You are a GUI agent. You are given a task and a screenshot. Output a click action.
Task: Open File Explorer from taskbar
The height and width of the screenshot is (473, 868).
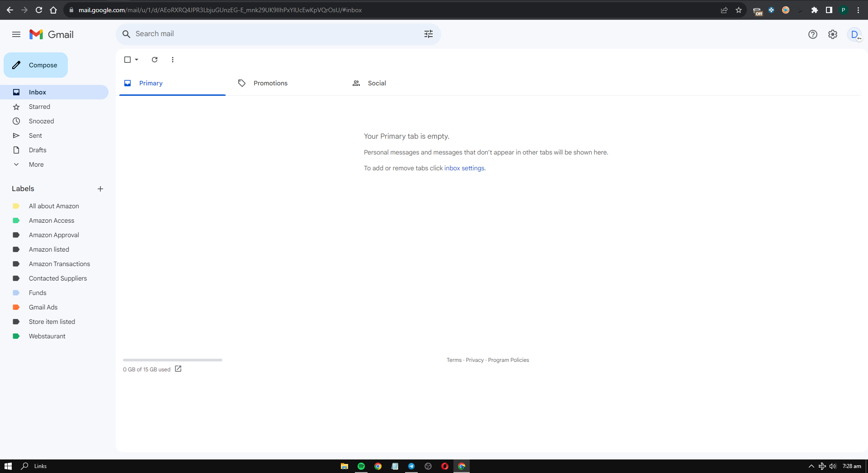344,466
